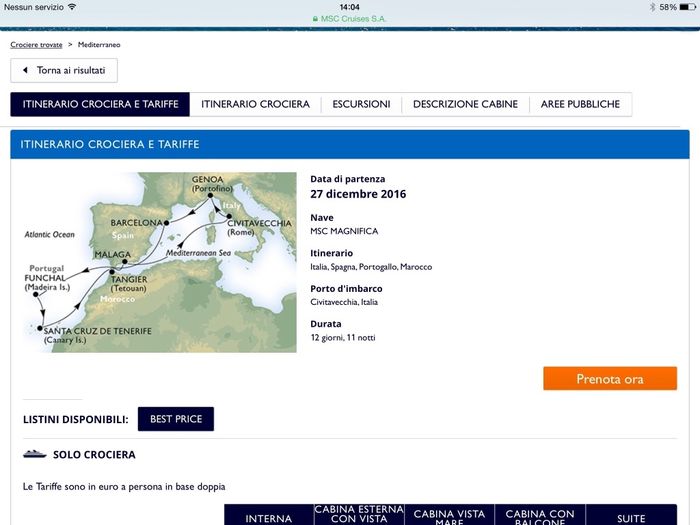Select the Interna cabin column header

point(268,517)
